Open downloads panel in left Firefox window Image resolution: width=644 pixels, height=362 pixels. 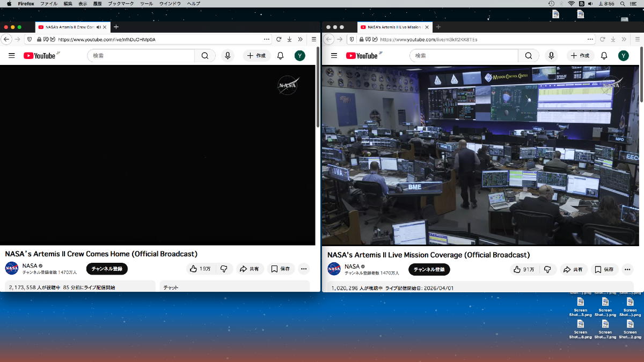[289, 39]
